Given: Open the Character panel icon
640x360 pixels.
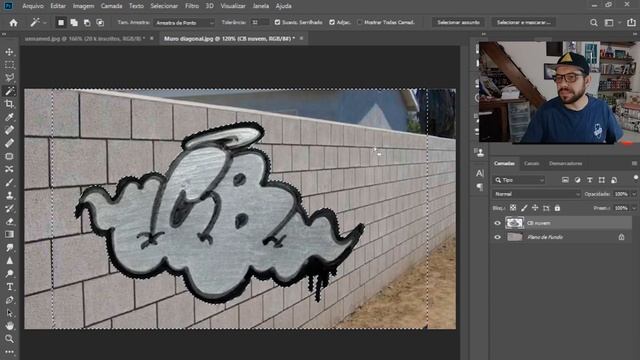Looking at the screenshot, I should [x=480, y=173].
